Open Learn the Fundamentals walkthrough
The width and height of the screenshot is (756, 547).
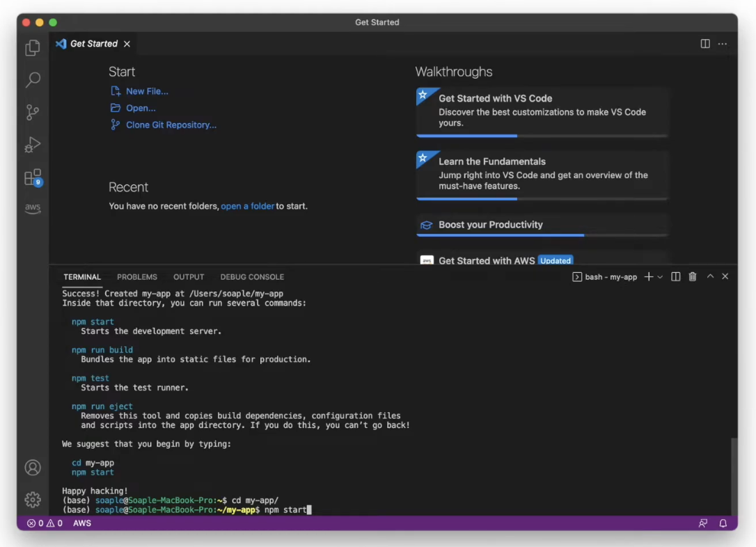tap(542, 175)
